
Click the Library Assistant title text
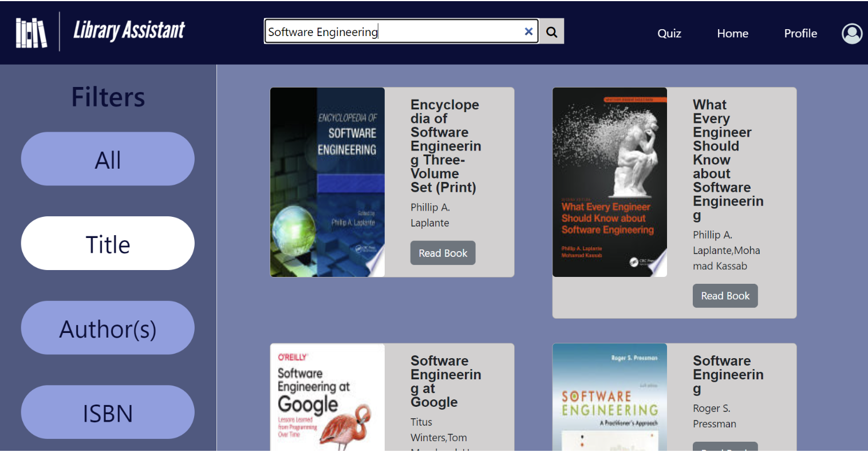[129, 30]
